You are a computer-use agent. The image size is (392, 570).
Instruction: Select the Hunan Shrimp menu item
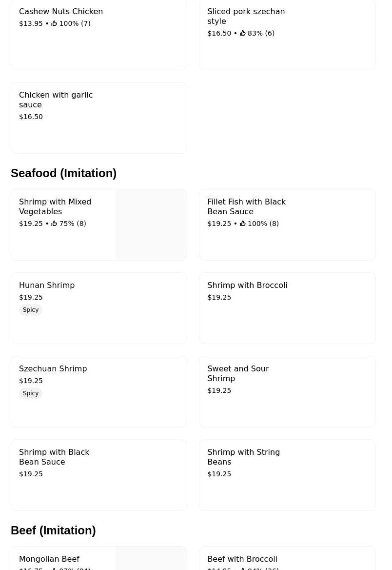(x=99, y=308)
